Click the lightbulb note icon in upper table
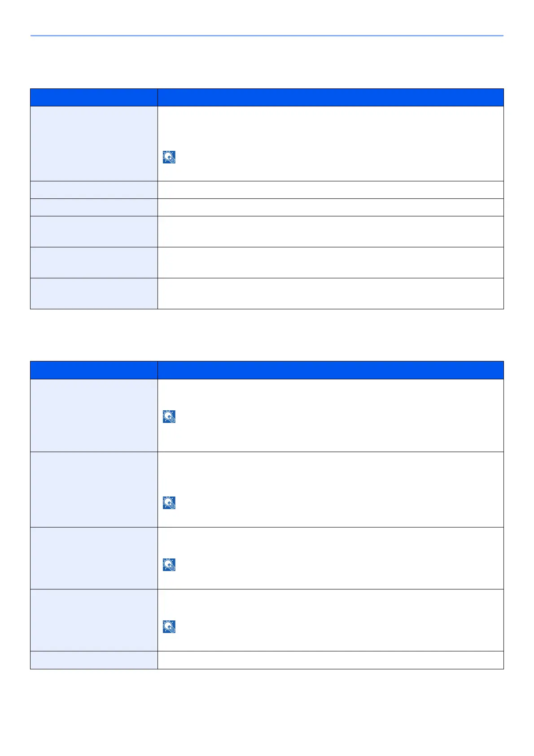 click(169, 157)
